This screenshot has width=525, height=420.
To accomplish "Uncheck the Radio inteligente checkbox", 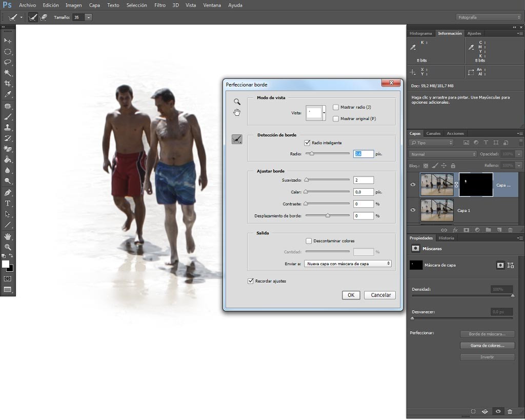I will click(x=307, y=143).
